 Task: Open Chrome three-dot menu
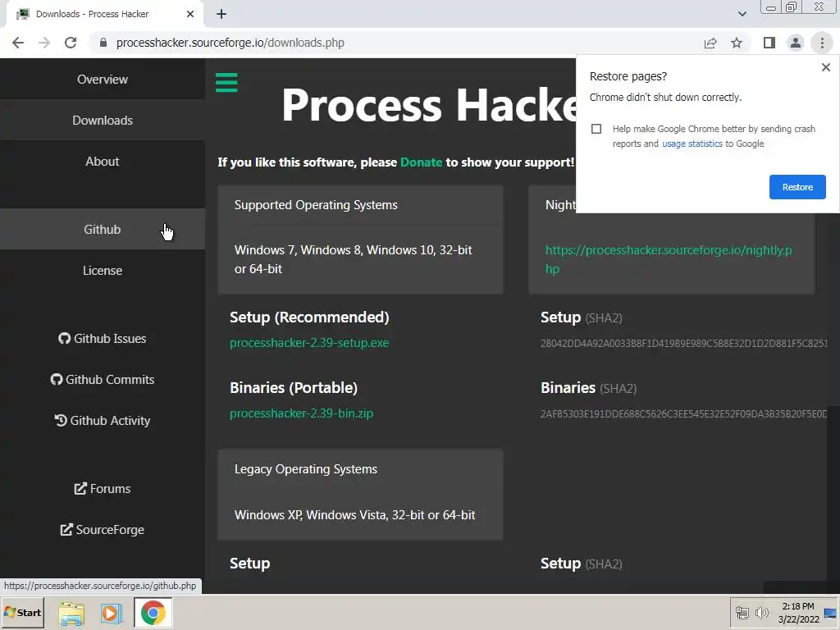pos(822,43)
